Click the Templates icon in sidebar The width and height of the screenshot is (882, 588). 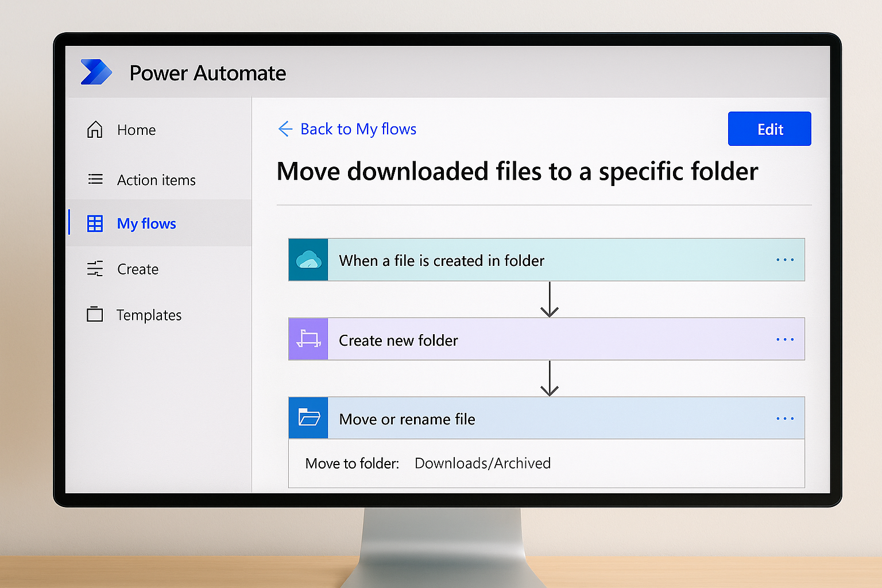click(x=95, y=314)
